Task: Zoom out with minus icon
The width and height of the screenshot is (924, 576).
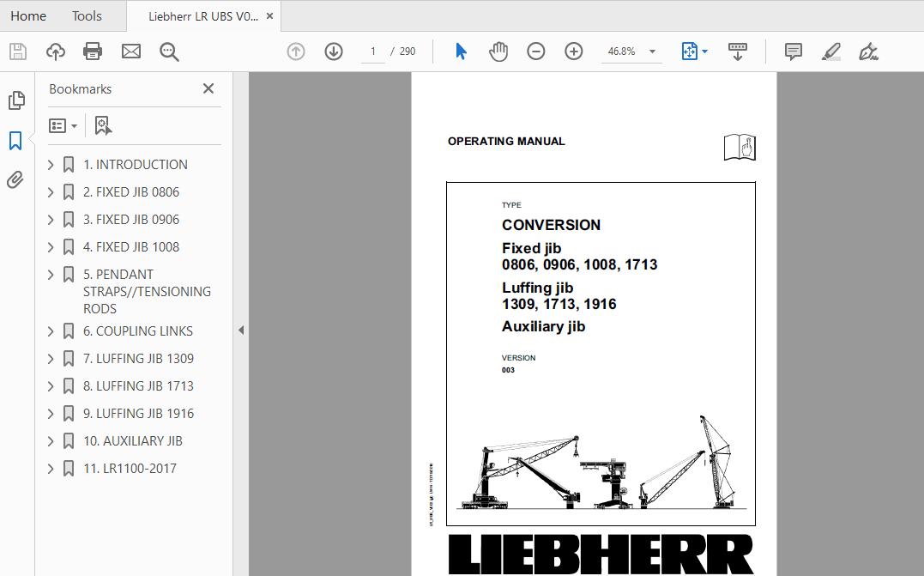Action: [x=535, y=52]
